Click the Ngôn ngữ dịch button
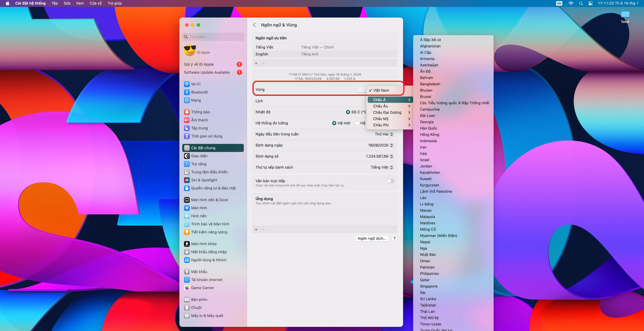Viewport: 644px width, 331px height. pyautogui.click(x=372, y=238)
